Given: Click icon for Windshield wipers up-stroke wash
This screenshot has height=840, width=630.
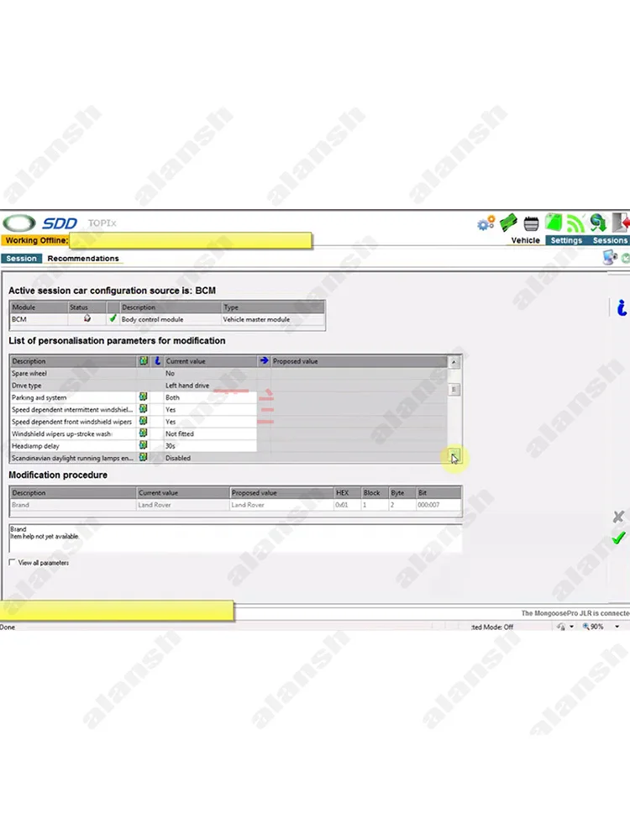Looking at the screenshot, I should point(143,433).
